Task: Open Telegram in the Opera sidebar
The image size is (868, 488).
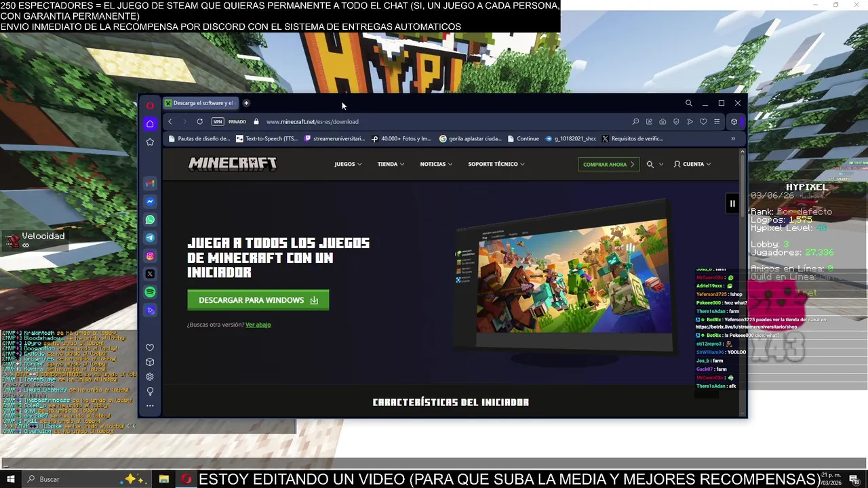Action: click(150, 238)
